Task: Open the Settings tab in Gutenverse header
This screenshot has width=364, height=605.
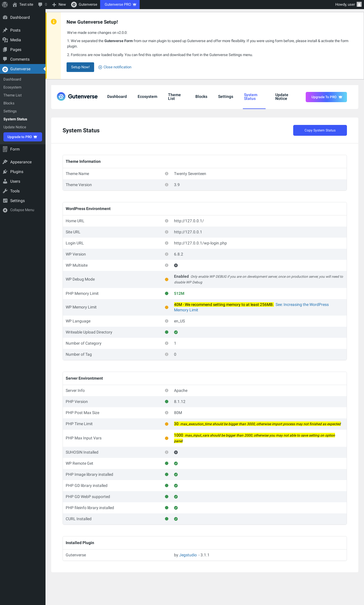Action: pyautogui.click(x=226, y=97)
